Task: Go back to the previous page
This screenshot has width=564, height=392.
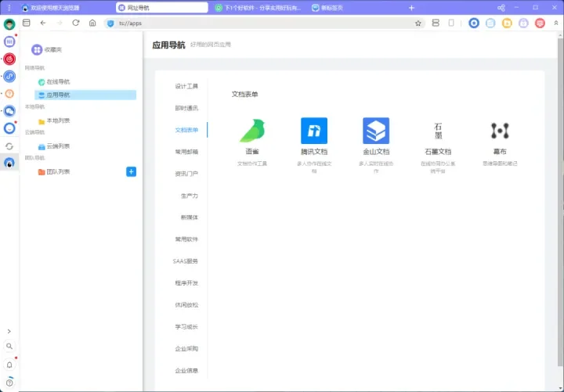Action: tap(43, 23)
